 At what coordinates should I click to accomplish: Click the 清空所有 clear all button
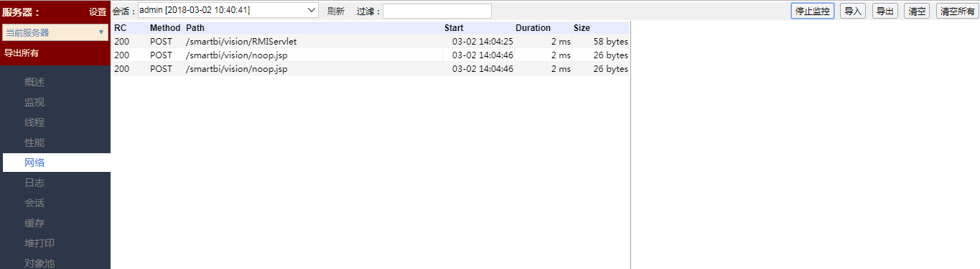pos(957,11)
